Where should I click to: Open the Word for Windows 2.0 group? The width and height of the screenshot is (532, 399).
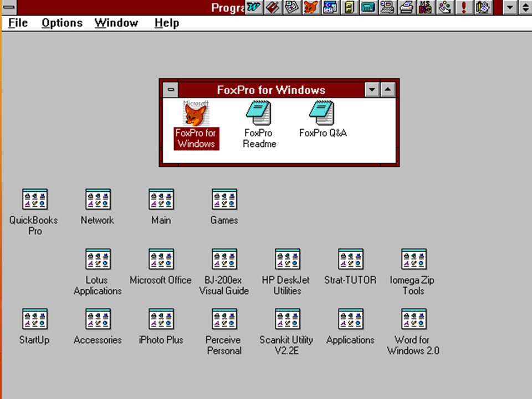pos(413,319)
